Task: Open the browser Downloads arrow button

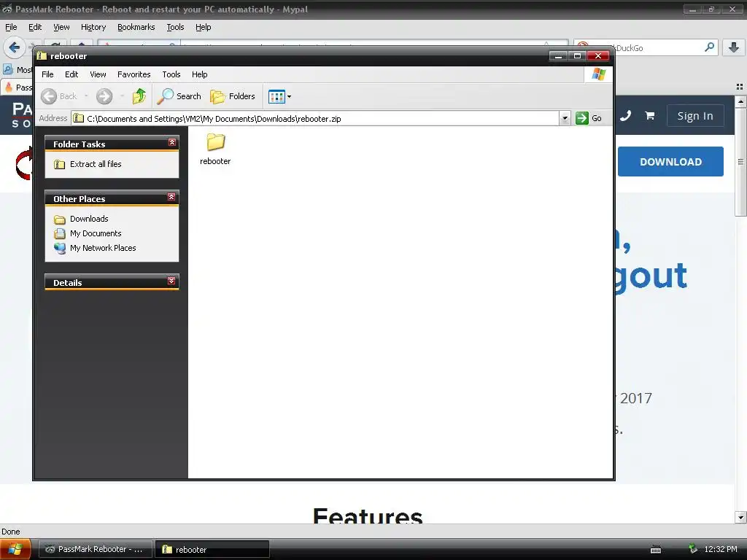Action: pyautogui.click(x=734, y=47)
